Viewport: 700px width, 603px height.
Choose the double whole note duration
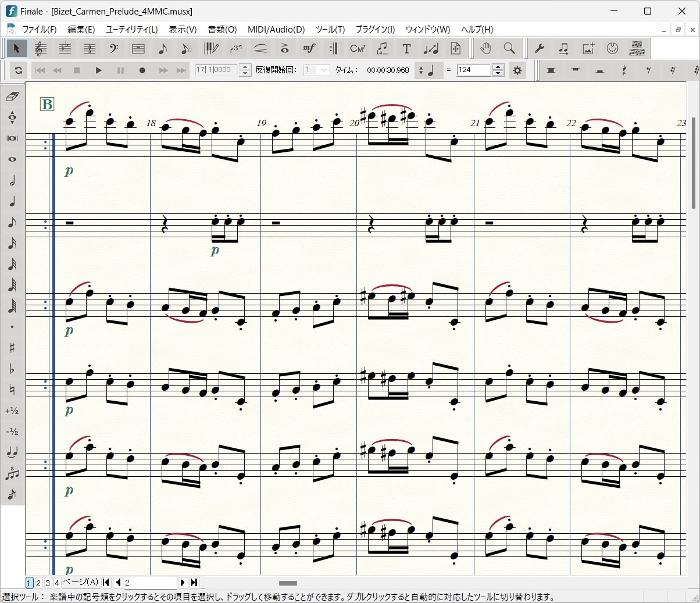[x=12, y=138]
